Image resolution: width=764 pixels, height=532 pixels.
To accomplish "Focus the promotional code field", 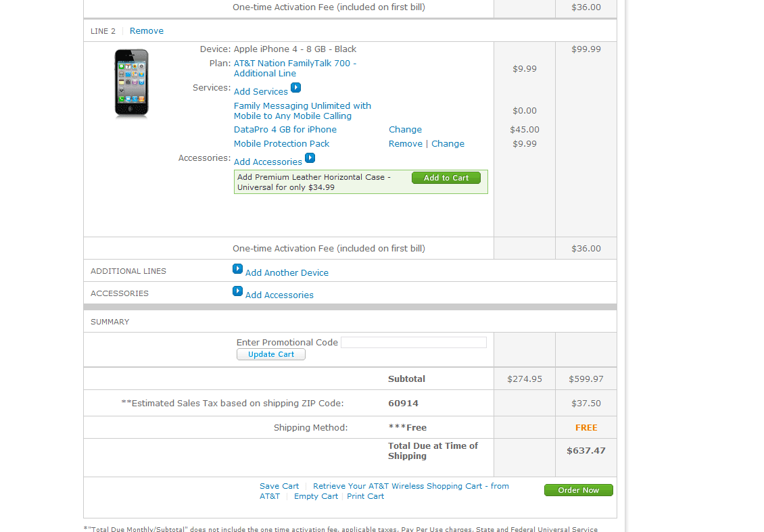I will click(x=413, y=343).
